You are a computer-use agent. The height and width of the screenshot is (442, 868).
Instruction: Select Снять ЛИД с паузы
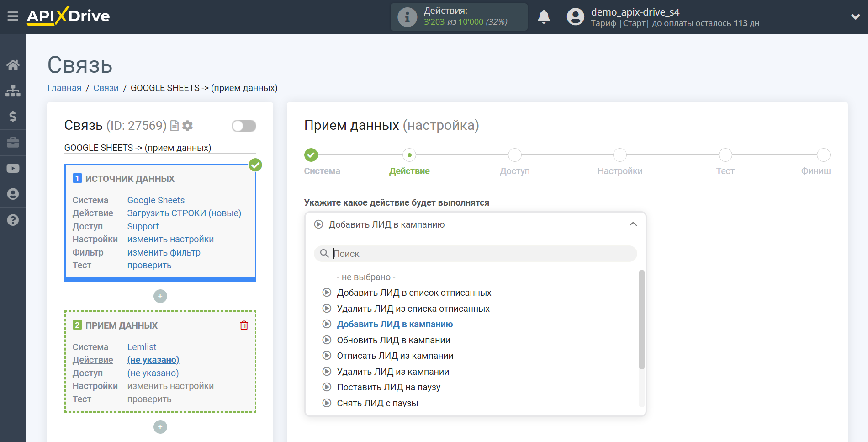[x=377, y=403]
